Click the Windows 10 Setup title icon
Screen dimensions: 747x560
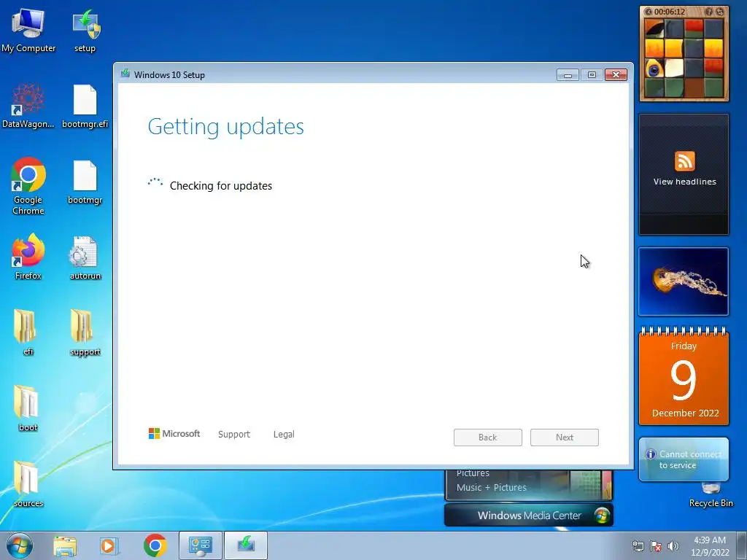125,74
